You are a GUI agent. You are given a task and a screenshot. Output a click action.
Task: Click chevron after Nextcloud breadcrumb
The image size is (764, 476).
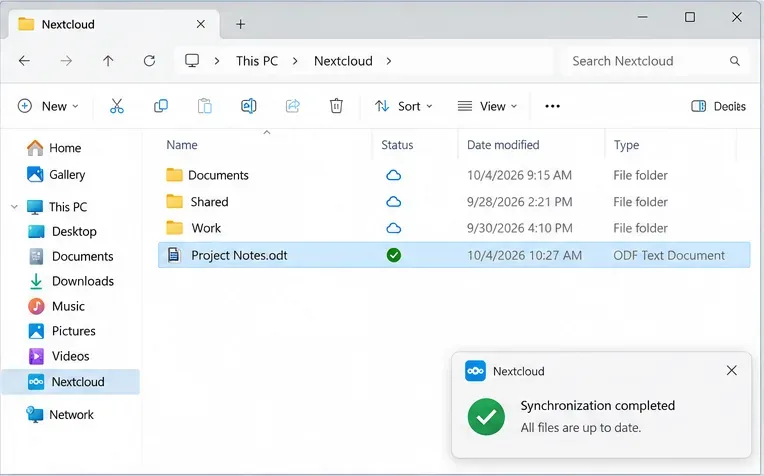pyautogui.click(x=389, y=61)
